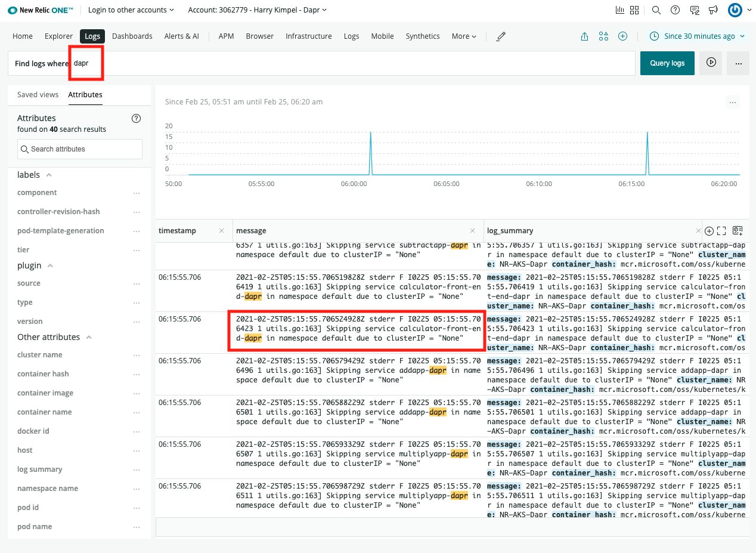
Task: Remove the message column with its X
Action: click(x=473, y=231)
